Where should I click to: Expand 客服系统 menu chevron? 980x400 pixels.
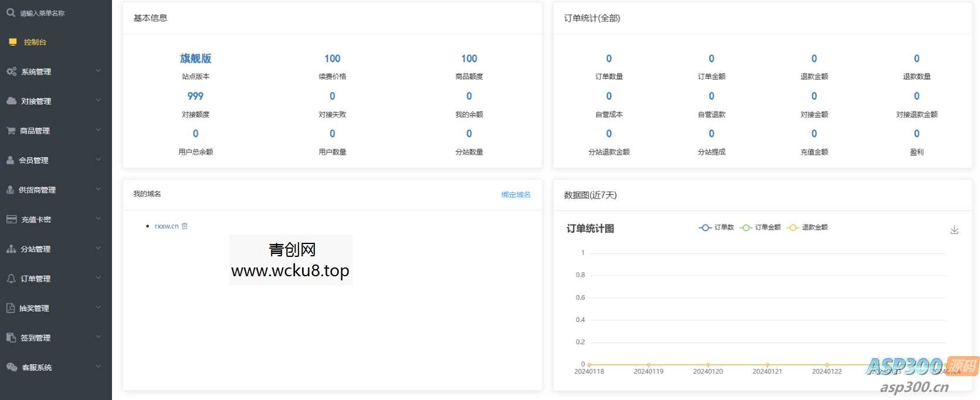click(x=98, y=367)
